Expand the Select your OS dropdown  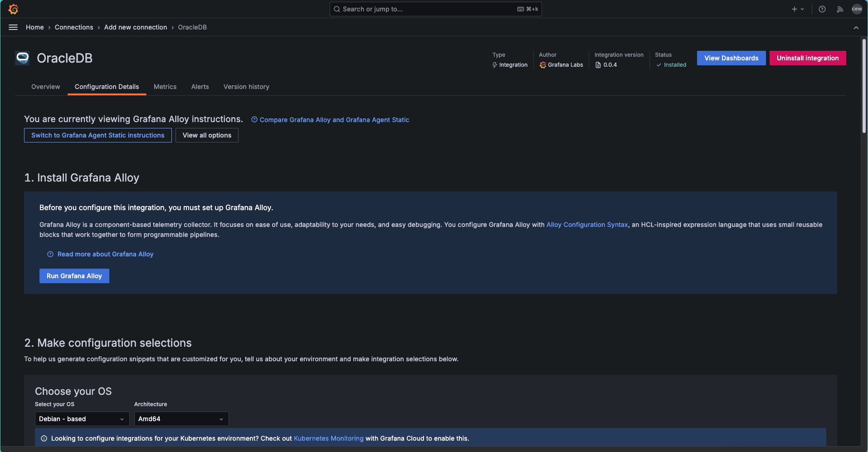click(82, 419)
